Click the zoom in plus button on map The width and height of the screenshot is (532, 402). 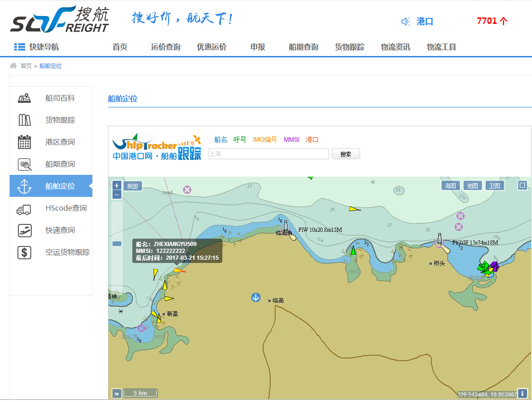click(x=117, y=186)
